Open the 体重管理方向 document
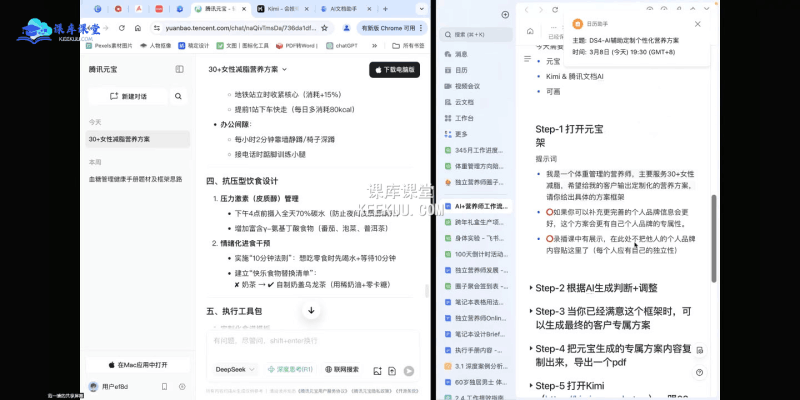 [476, 166]
